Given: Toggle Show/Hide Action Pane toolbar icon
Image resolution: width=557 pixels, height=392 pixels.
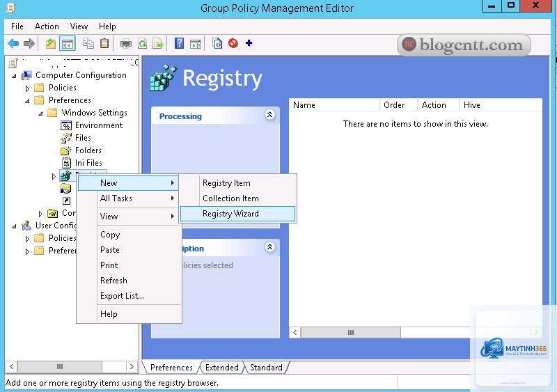Looking at the screenshot, I should click(196, 44).
